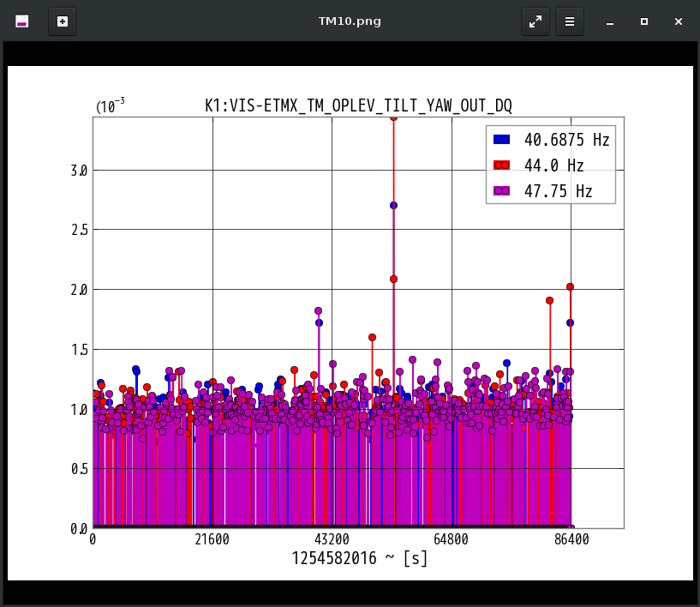Image resolution: width=700 pixels, height=607 pixels.
Task: Click the red data point at plot top
Action: [x=394, y=118]
